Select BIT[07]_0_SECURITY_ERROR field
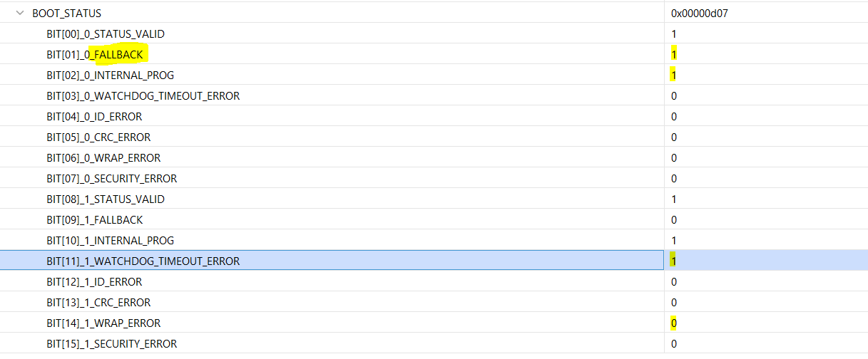Image resolution: width=868 pixels, height=359 pixels. (x=111, y=178)
